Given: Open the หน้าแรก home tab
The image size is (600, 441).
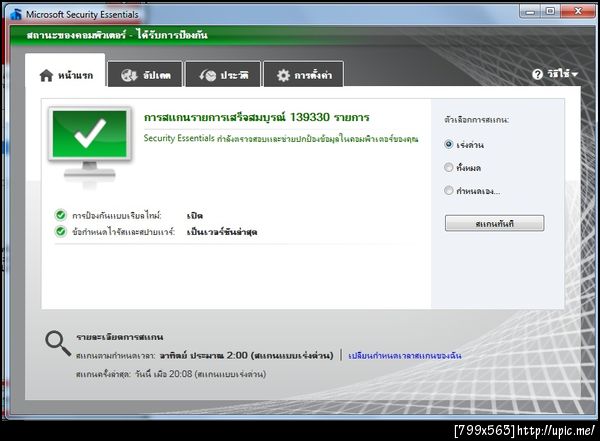Looking at the screenshot, I should (x=65, y=71).
